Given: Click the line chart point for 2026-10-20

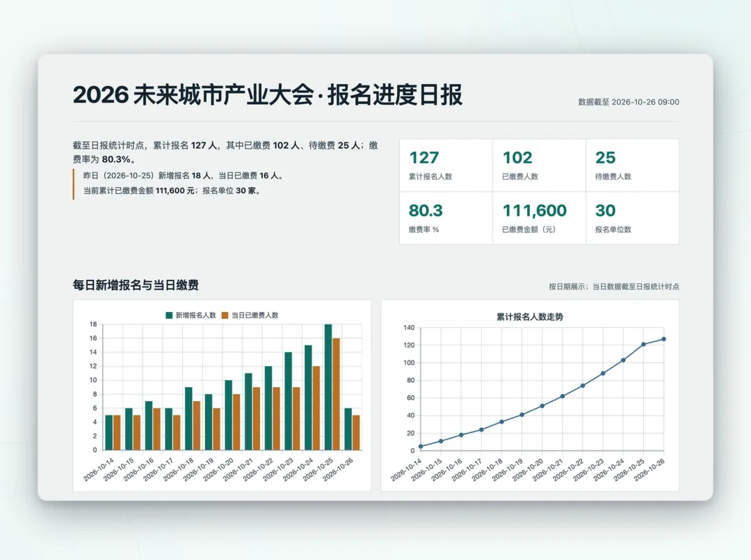Looking at the screenshot, I should point(542,406).
